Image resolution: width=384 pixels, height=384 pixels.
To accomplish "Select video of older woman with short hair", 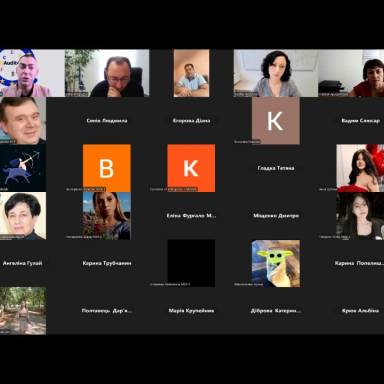I will point(23,216).
